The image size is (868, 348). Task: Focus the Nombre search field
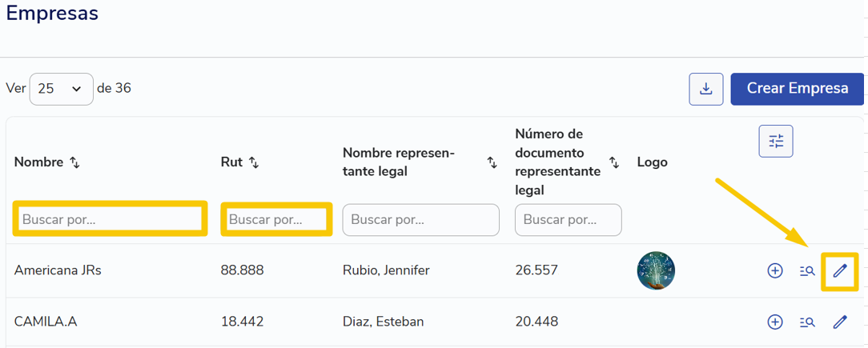click(x=111, y=220)
